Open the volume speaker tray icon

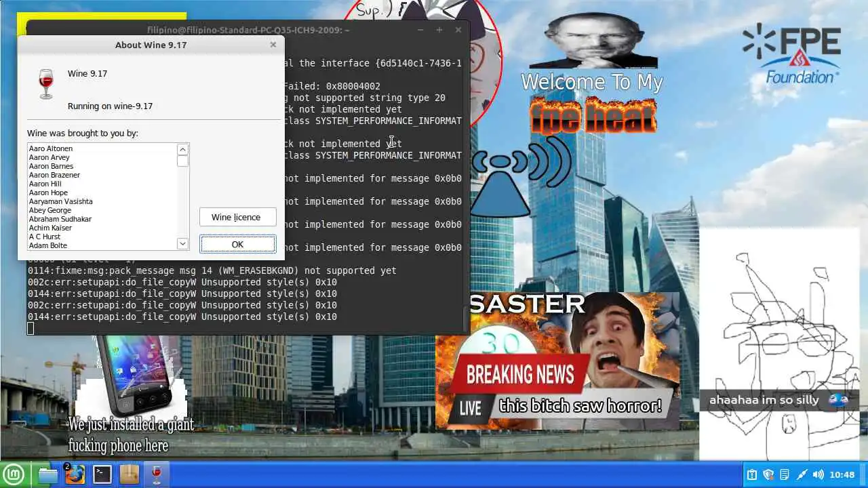[x=818, y=475]
